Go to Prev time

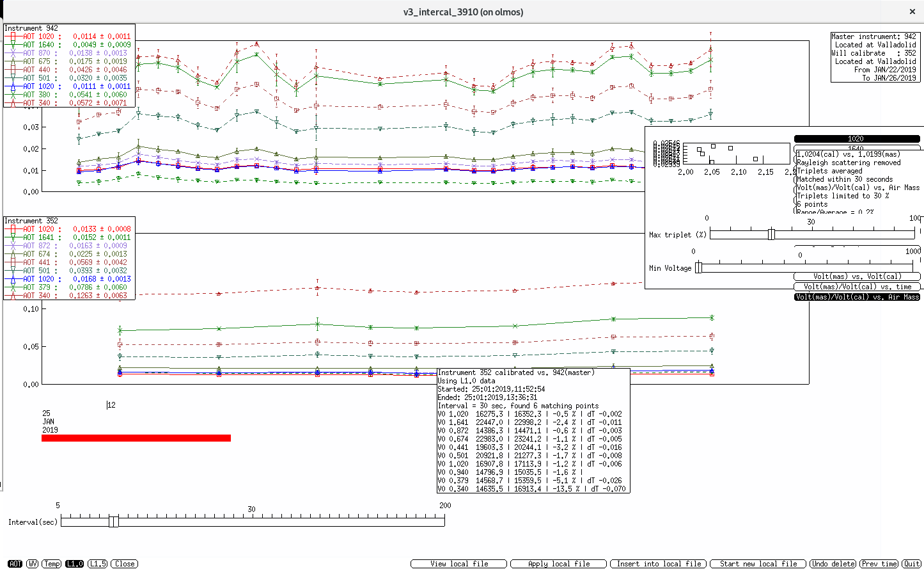[x=879, y=564]
